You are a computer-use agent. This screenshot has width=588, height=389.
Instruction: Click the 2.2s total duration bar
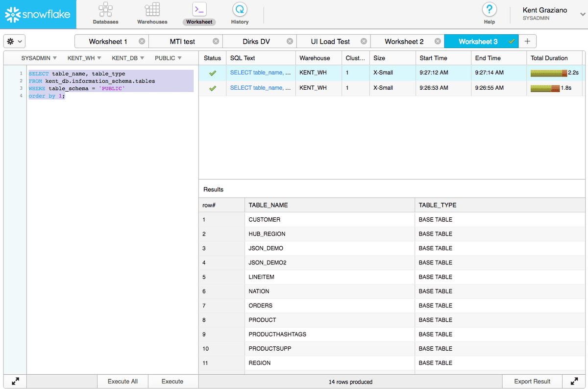pyautogui.click(x=549, y=73)
